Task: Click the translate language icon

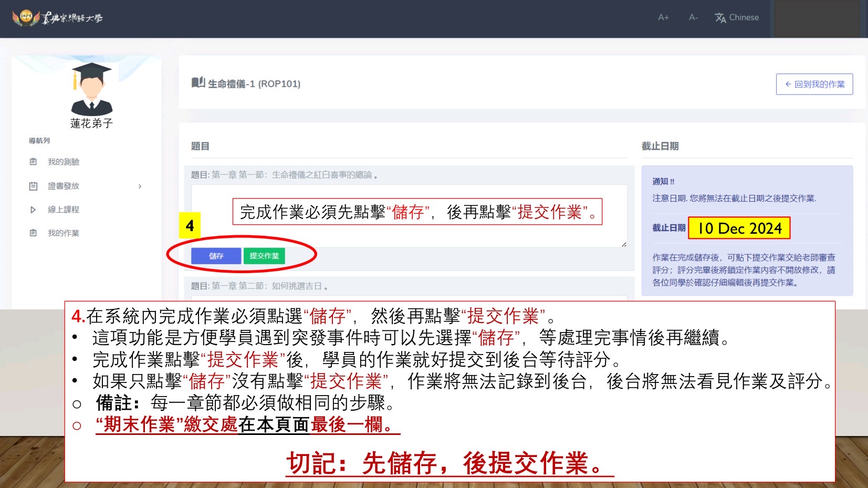Action: pos(720,18)
